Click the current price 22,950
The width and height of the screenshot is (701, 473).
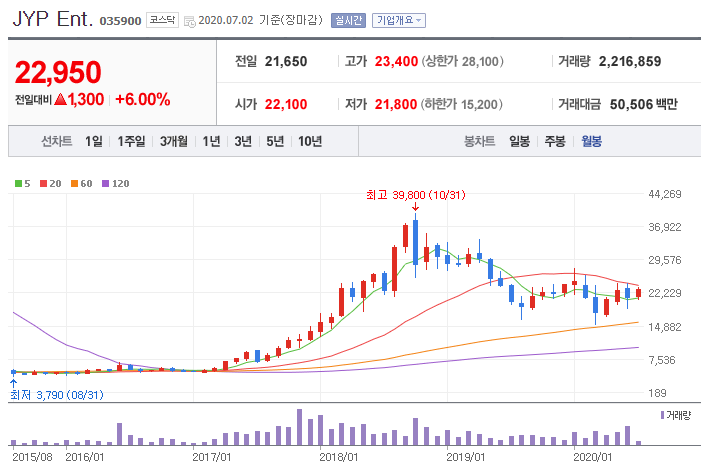58,72
